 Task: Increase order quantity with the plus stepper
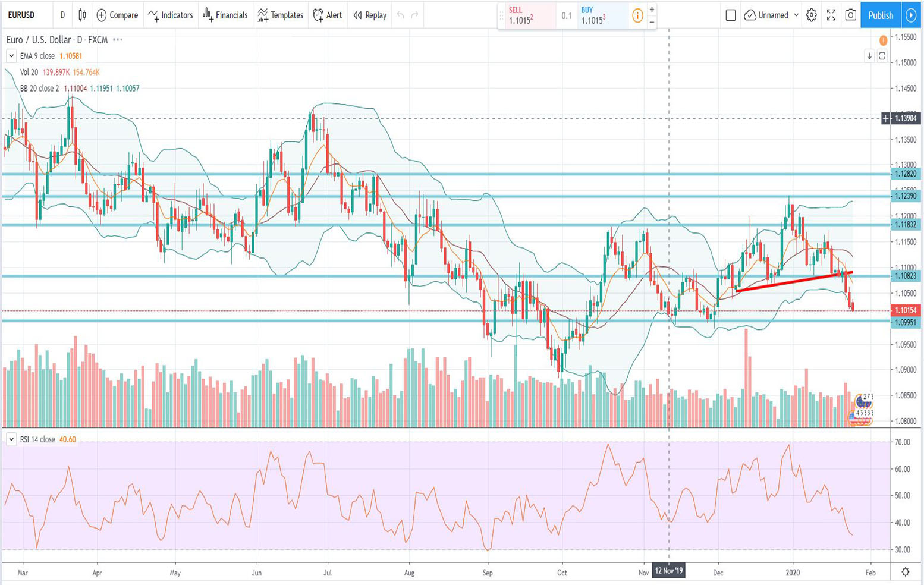tap(651, 10)
